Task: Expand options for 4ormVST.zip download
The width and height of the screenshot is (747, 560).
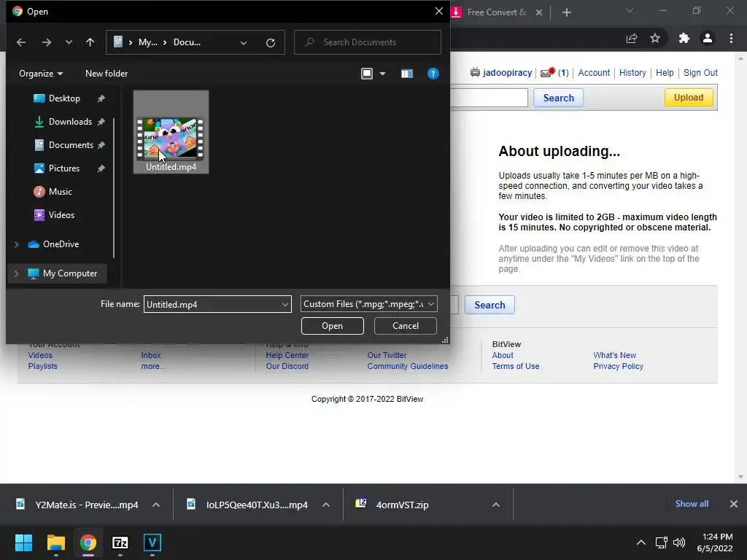Action: coord(496,505)
